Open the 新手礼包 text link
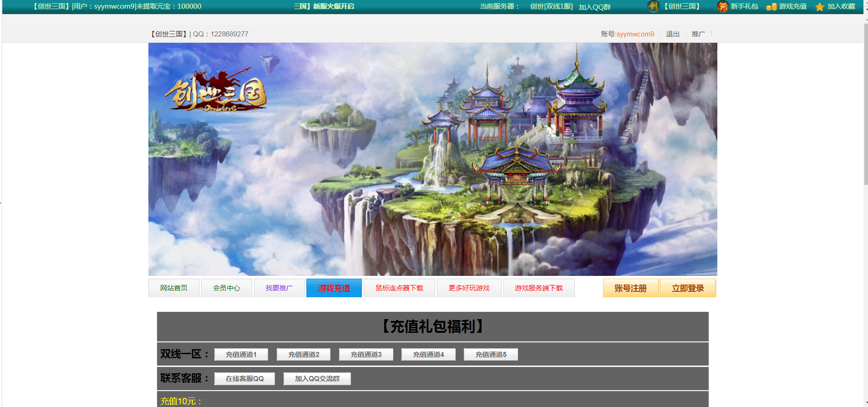Screen dimensions: 868x407 point(744,6)
